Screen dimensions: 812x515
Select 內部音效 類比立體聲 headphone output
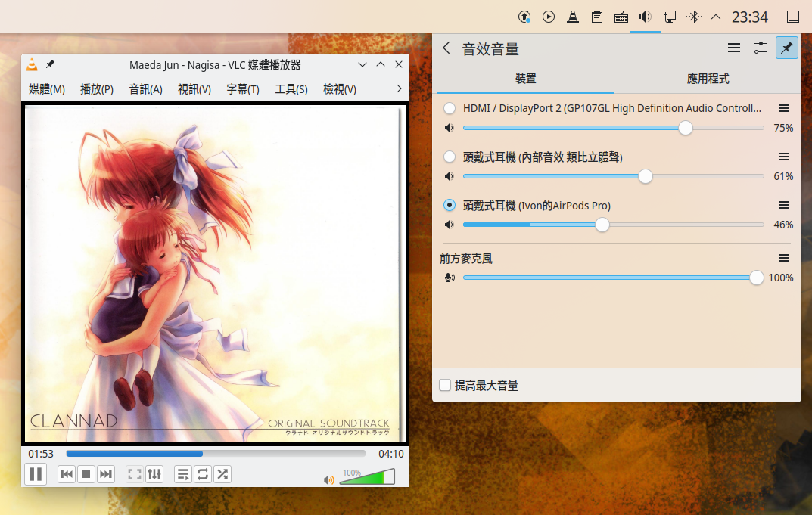click(450, 157)
